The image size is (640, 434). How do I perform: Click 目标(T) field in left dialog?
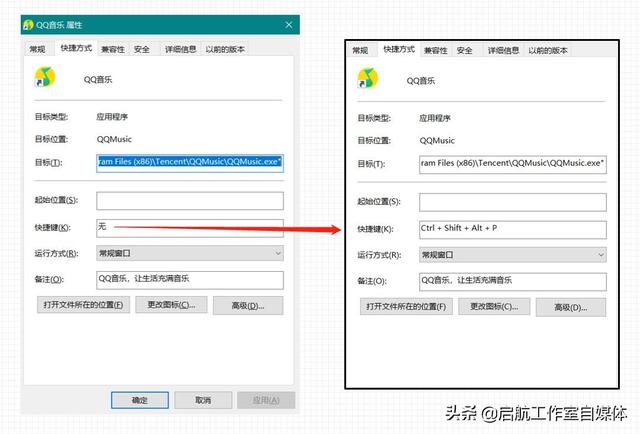coord(190,163)
